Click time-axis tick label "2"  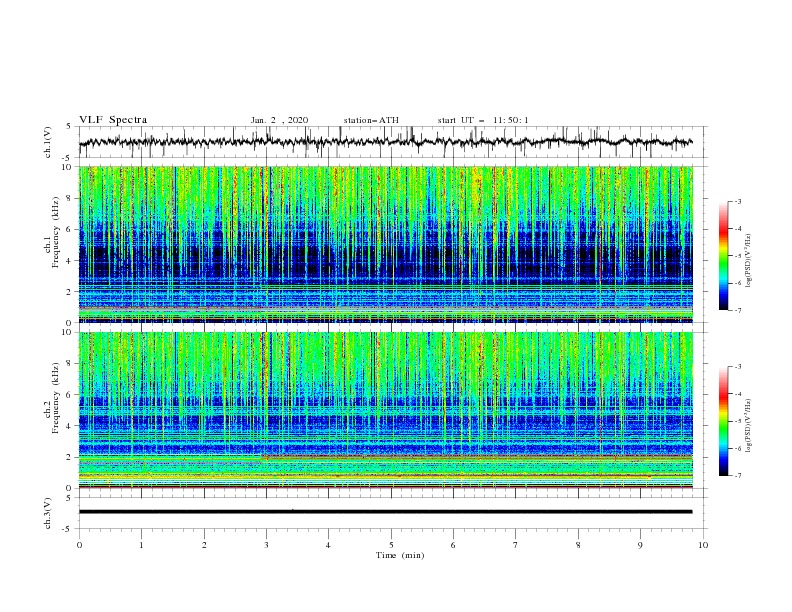[204, 545]
